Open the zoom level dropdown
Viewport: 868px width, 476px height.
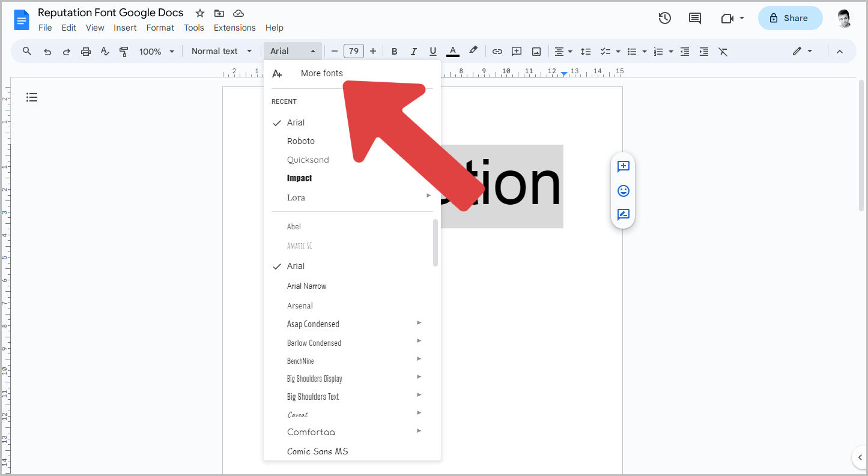pos(156,51)
